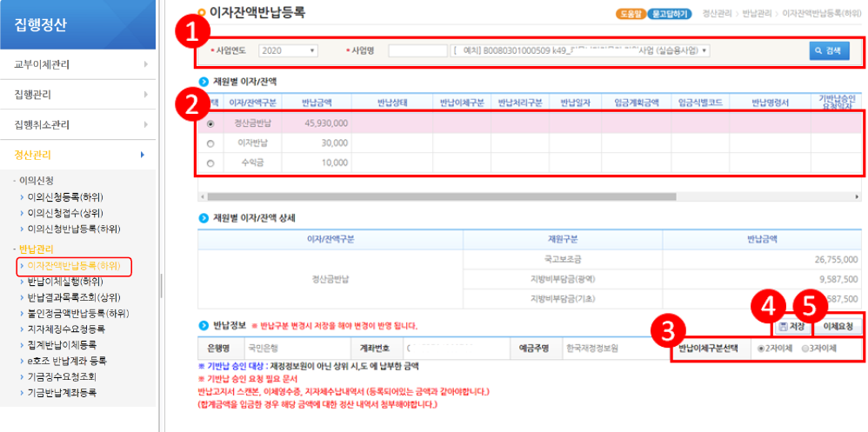Click the 반납관리 sidebar group label

coord(36,250)
